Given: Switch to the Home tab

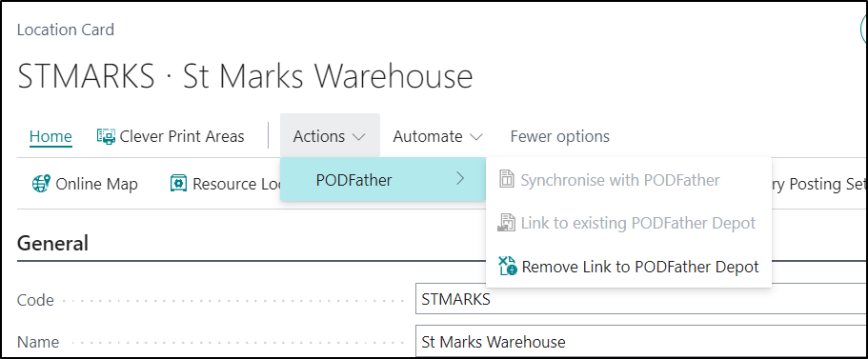Looking at the screenshot, I should 50,136.
